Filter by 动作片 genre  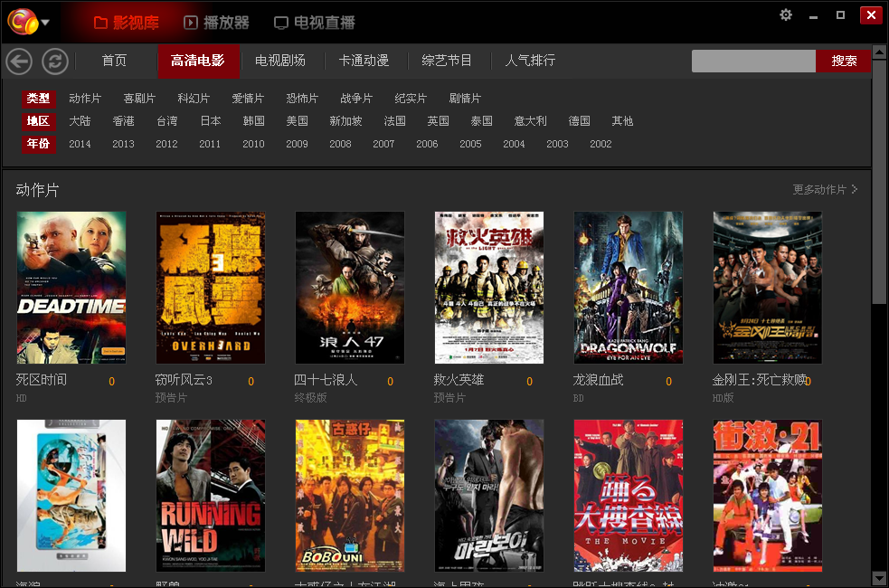click(x=85, y=98)
